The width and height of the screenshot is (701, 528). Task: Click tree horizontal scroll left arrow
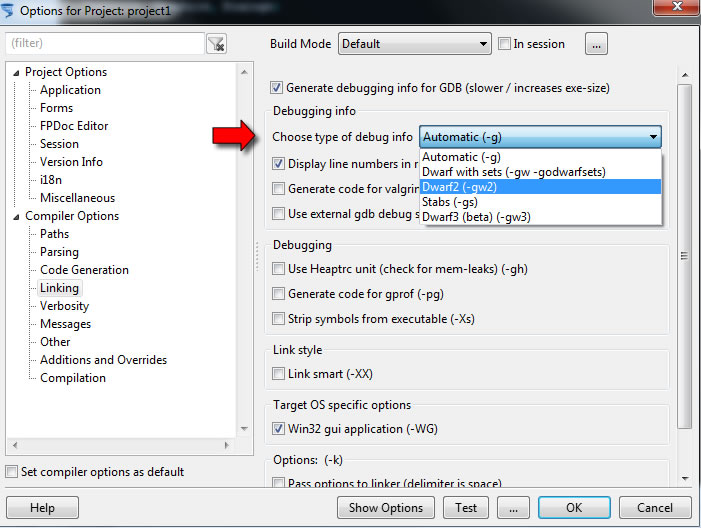tap(15, 445)
